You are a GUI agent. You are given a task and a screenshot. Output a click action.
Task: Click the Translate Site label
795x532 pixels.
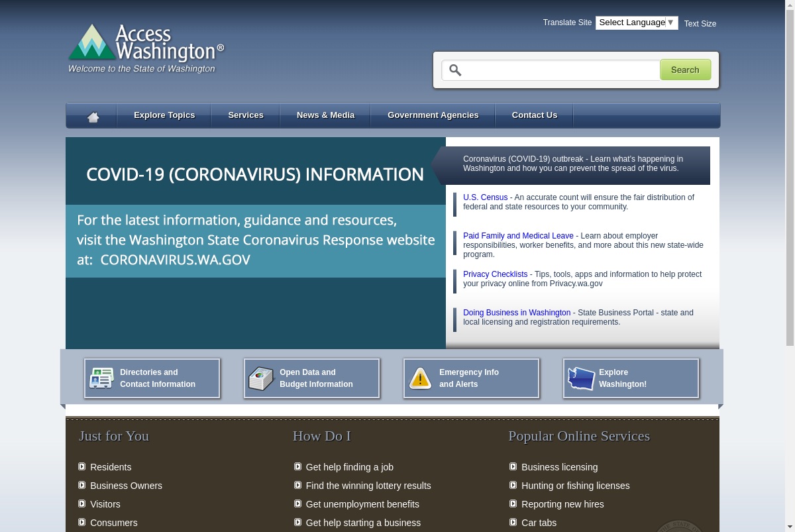567,23
